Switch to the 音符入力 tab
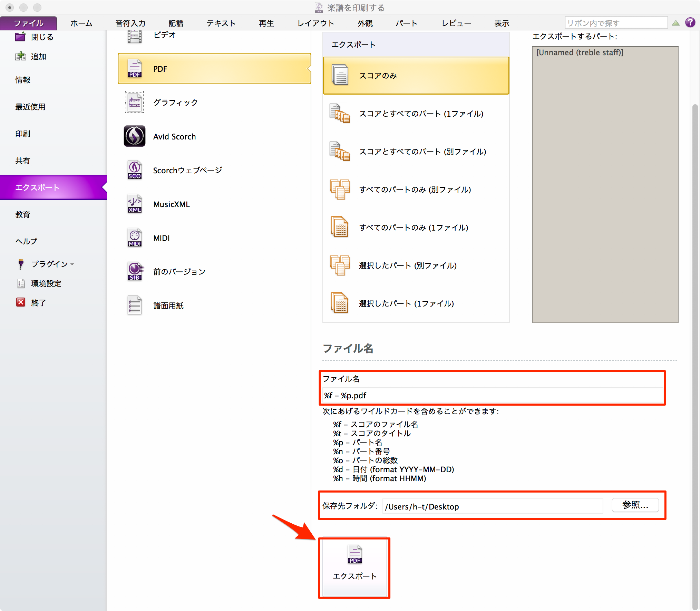Screen dimensions: 700x611 [130, 23]
